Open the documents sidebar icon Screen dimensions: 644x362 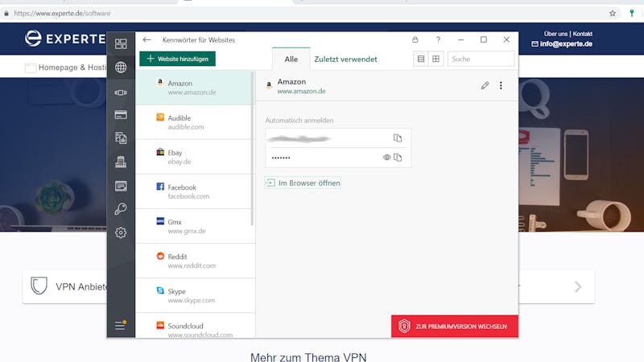121,138
